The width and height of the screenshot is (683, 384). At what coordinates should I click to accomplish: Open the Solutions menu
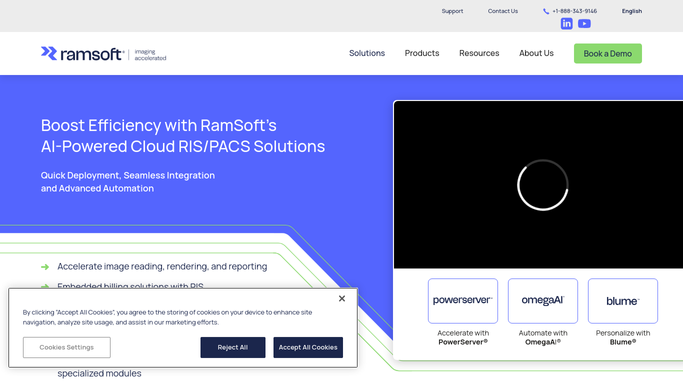pos(367,53)
